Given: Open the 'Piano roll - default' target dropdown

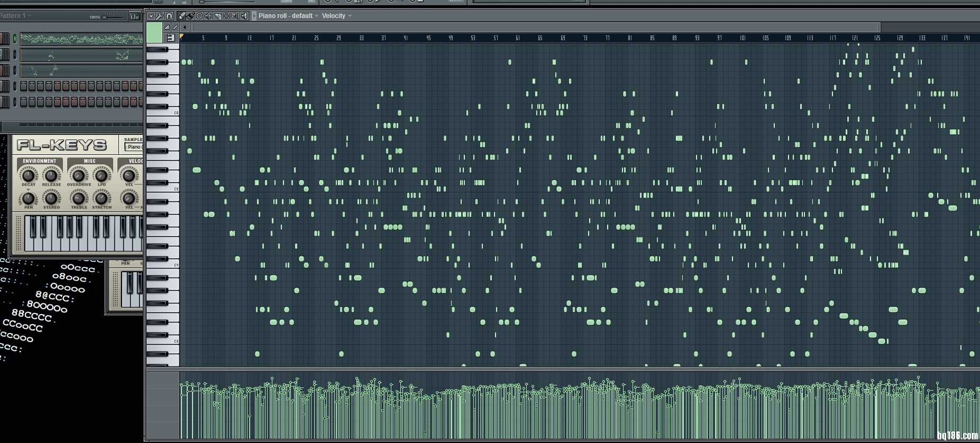Looking at the screenshot, I should click(x=288, y=16).
